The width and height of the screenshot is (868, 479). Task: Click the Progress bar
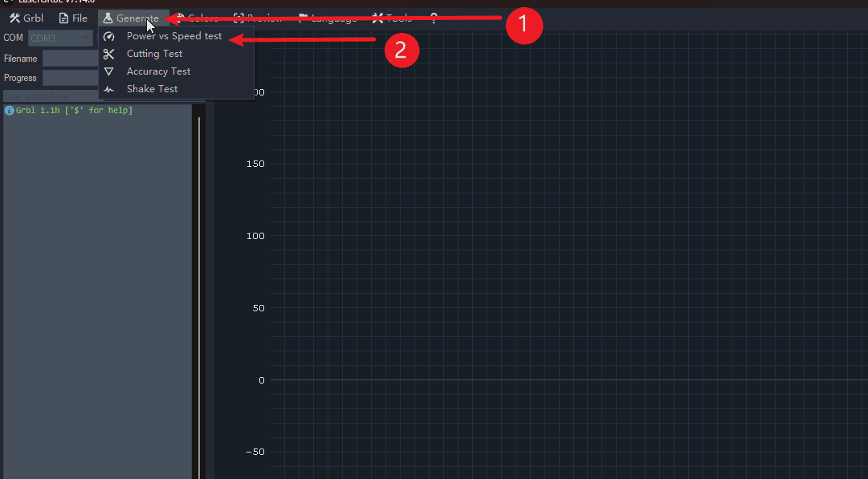pyautogui.click(x=70, y=78)
